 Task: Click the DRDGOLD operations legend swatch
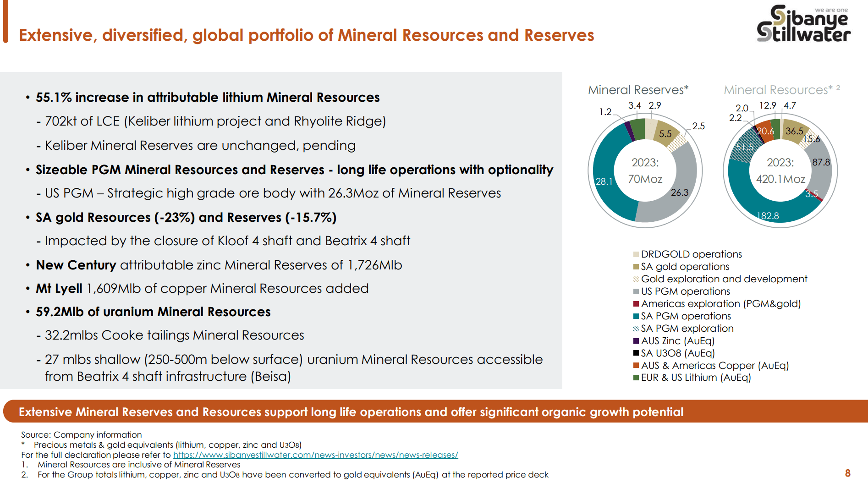[636, 254]
